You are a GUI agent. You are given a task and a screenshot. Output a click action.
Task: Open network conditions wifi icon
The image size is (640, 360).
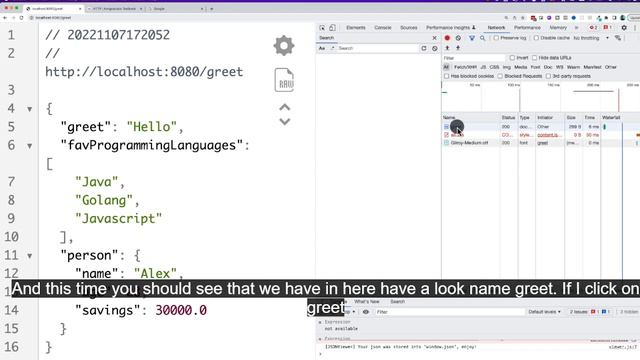tap(618, 38)
